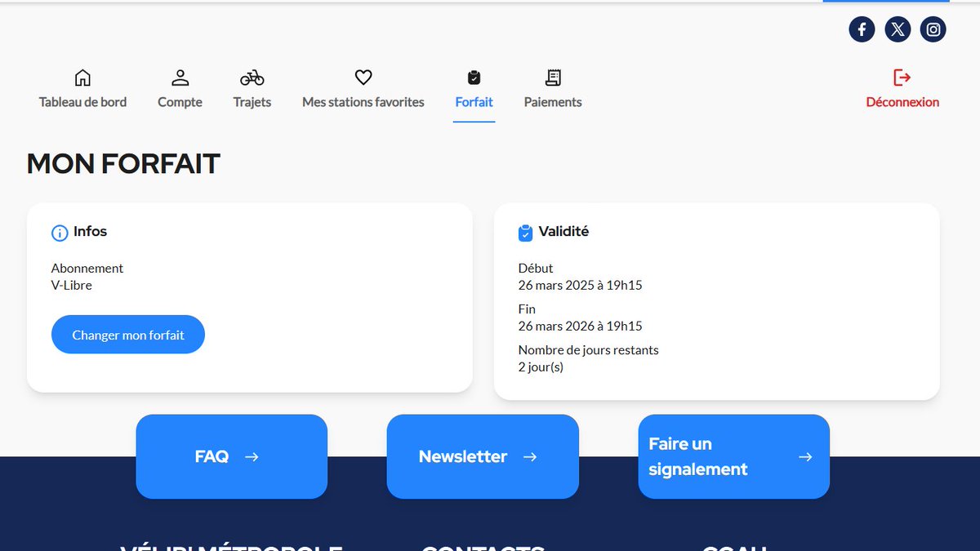Click the 2 jour(s) remaining value
This screenshot has width=980, height=551.
click(541, 367)
